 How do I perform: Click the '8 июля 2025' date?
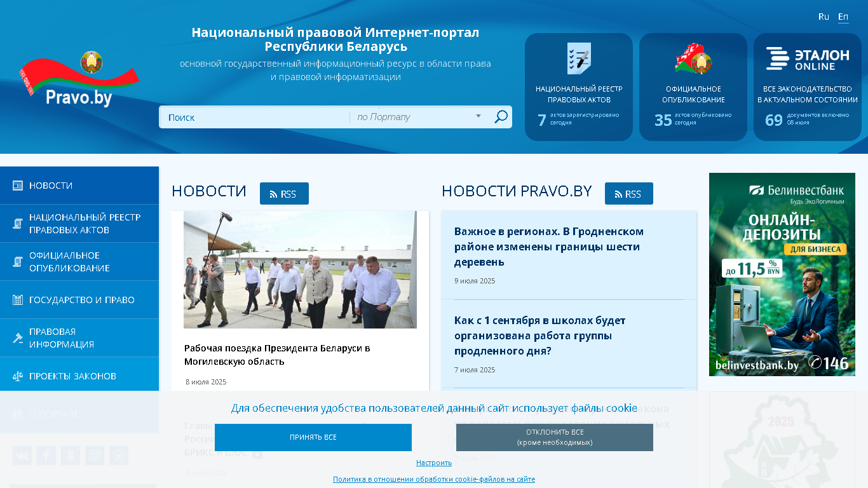click(x=206, y=382)
